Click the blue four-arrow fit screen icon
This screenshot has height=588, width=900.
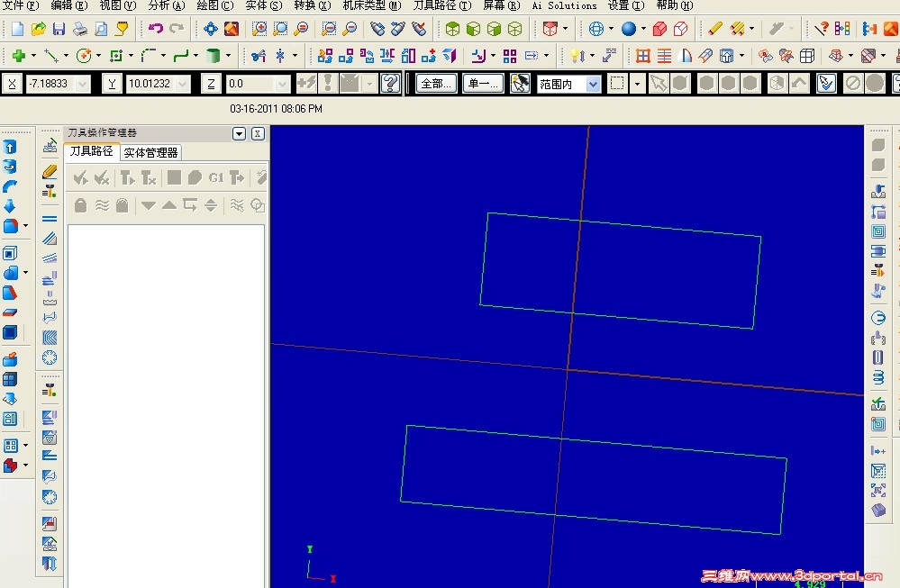point(211,28)
